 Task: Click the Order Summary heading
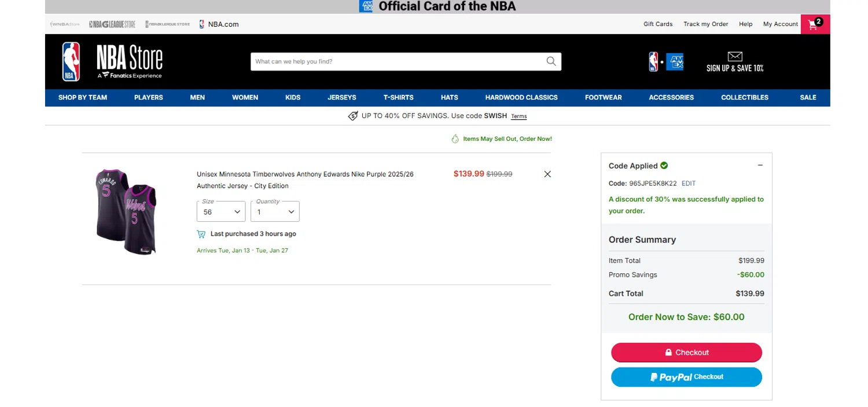coord(642,240)
